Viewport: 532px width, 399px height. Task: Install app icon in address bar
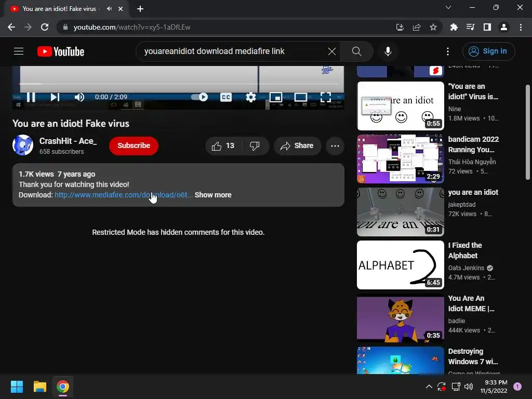pos(400,27)
